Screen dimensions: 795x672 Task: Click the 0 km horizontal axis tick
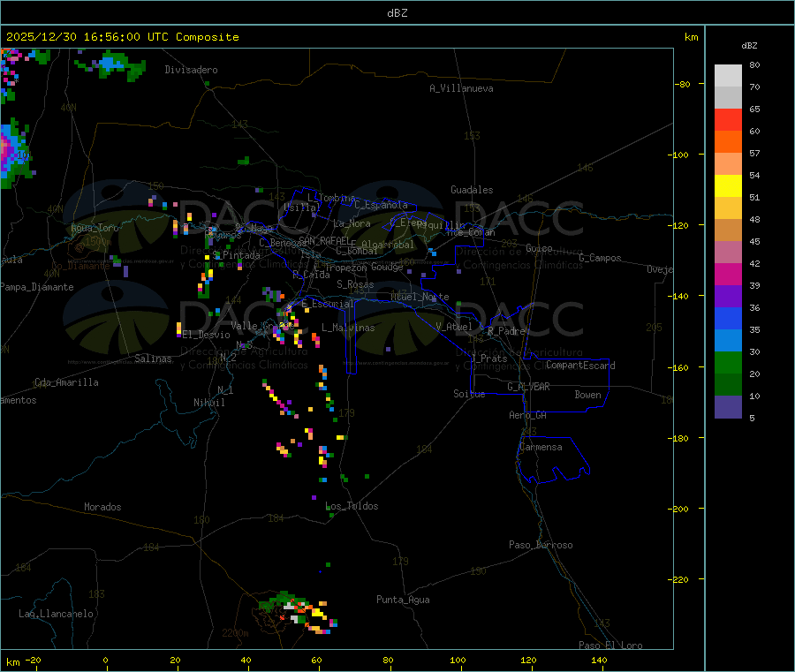point(105,660)
